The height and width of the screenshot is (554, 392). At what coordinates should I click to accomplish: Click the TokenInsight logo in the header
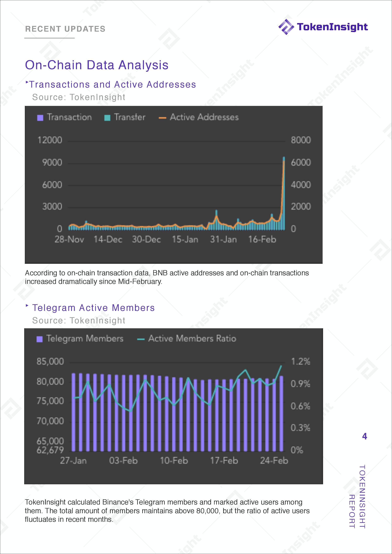[323, 27]
